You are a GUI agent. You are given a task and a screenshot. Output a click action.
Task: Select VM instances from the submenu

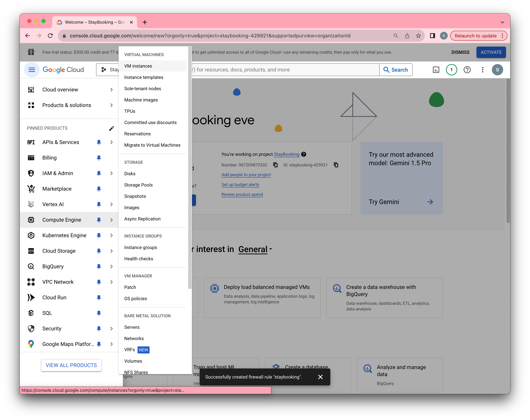tap(138, 66)
